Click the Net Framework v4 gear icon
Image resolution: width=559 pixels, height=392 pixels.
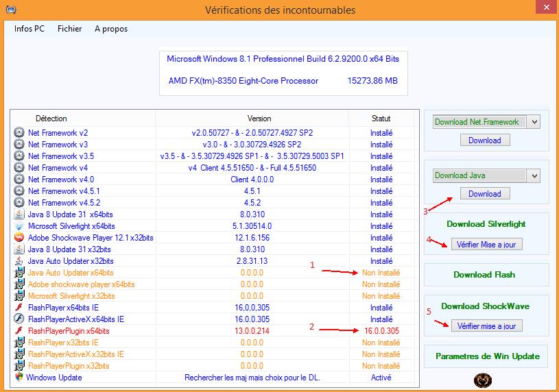pos(19,167)
